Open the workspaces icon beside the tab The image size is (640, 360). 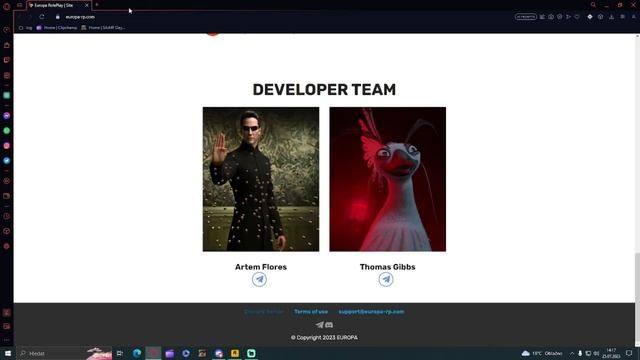[19, 5]
